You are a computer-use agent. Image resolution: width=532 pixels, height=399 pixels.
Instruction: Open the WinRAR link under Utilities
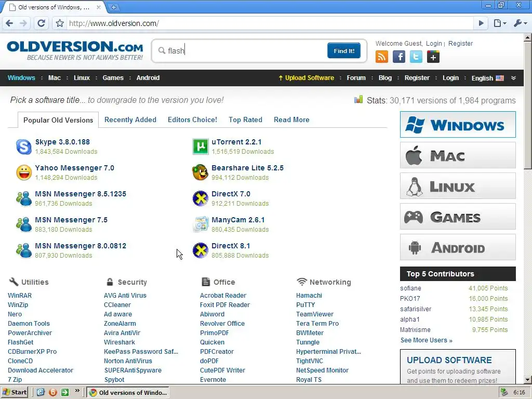point(20,296)
